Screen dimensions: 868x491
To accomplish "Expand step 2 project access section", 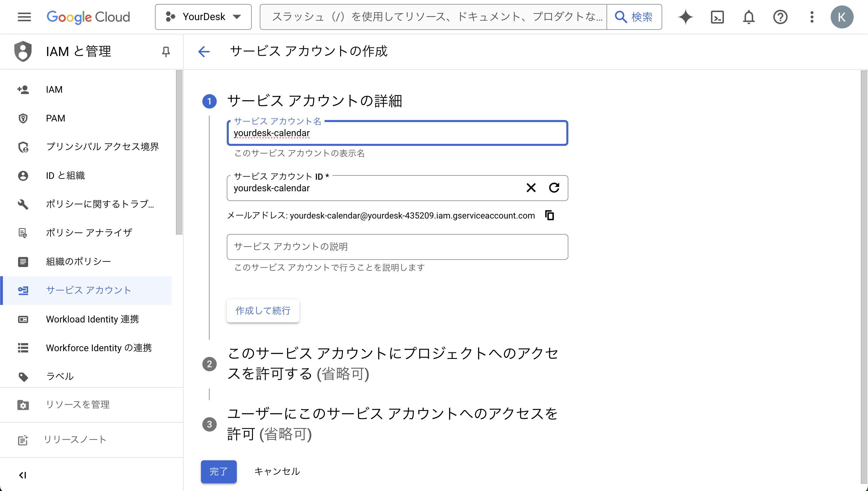I will pyautogui.click(x=393, y=364).
